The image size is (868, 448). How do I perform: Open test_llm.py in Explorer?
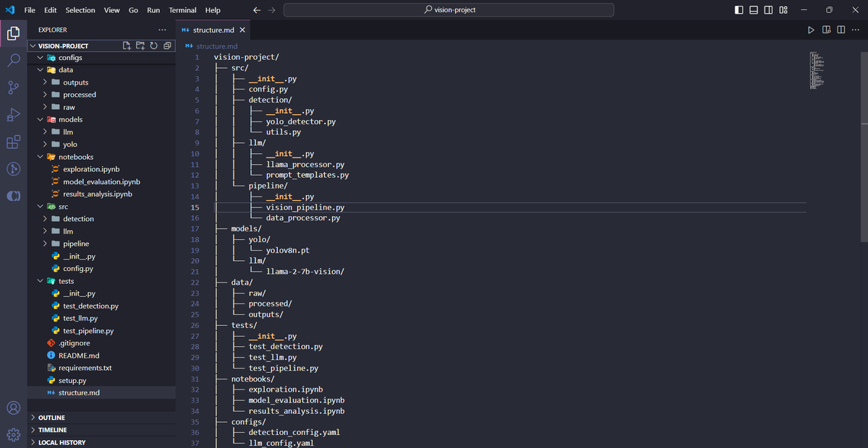tap(101, 318)
